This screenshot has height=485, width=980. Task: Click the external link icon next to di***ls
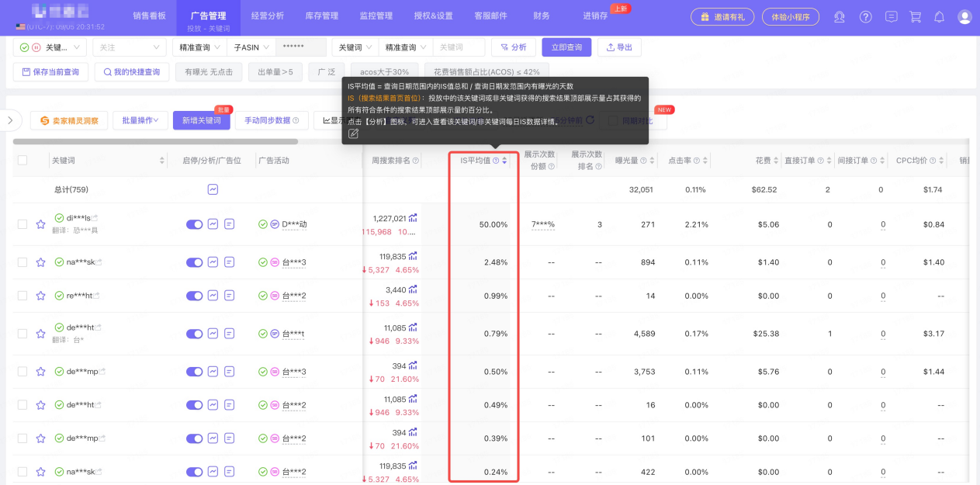(x=95, y=218)
